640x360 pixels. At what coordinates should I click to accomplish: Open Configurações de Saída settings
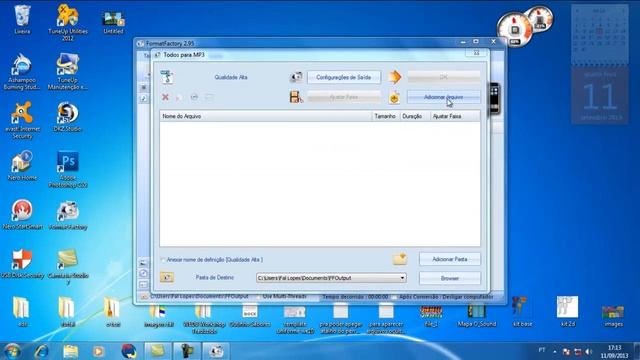tap(344, 77)
